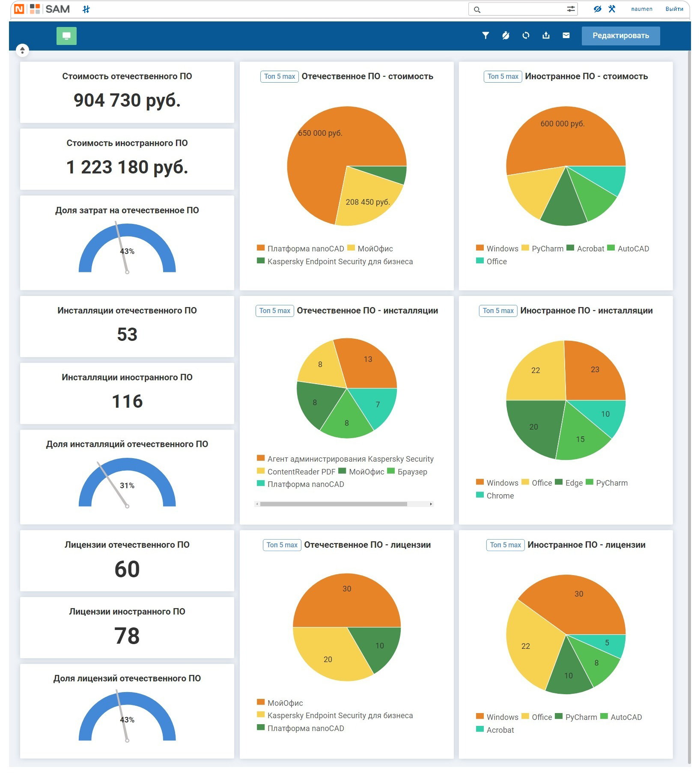Screen dimensions: 700x776
Task: Click slice 5 in foreign licenses pie
Action: point(607,643)
